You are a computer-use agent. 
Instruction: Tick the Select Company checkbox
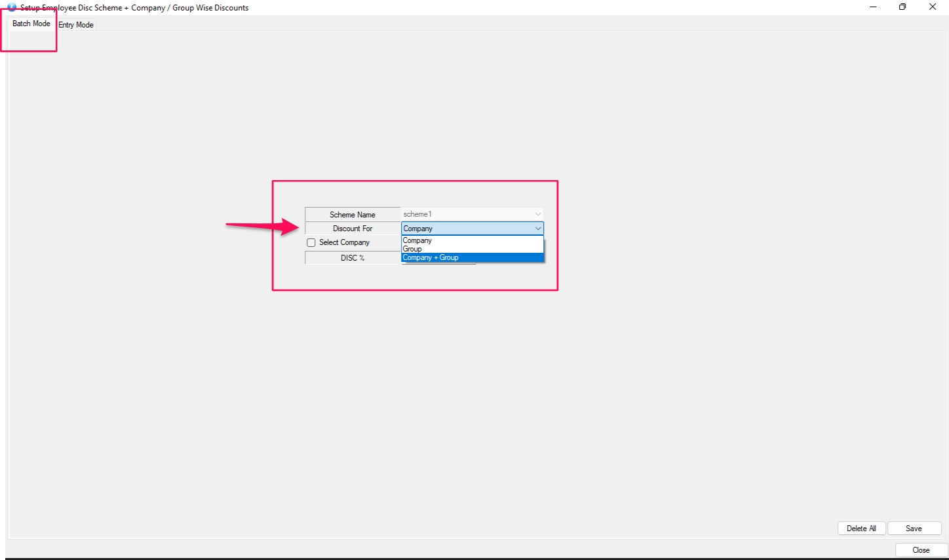tap(311, 243)
